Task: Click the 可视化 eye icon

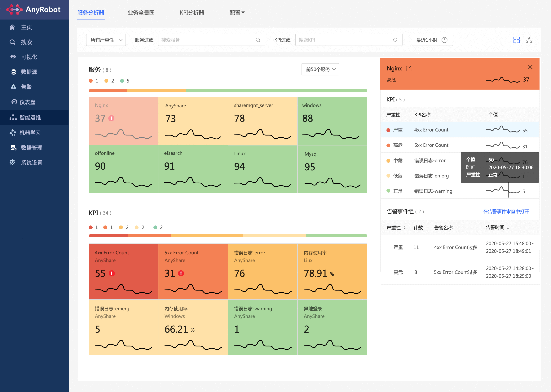Action: (x=13, y=57)
